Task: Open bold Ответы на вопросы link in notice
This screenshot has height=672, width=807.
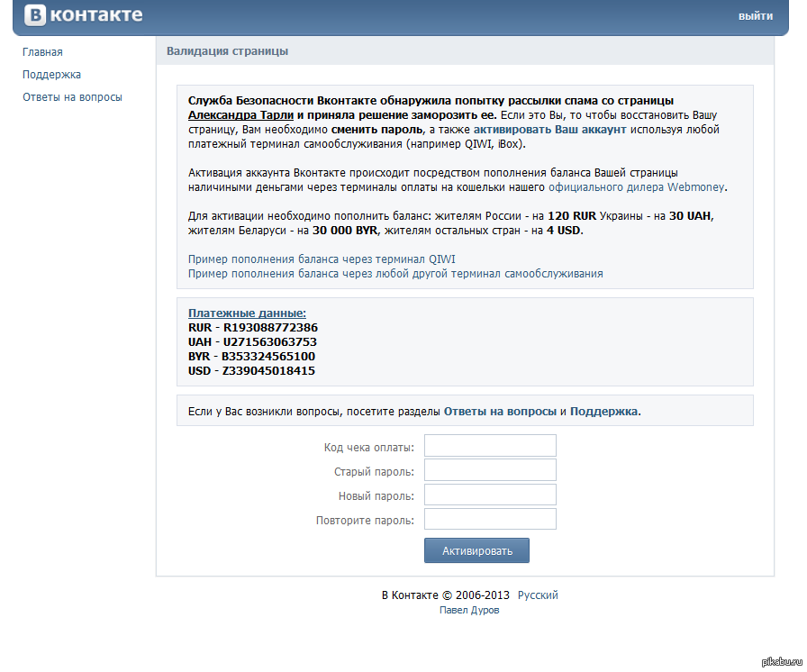Action: [x=500, y=412]
